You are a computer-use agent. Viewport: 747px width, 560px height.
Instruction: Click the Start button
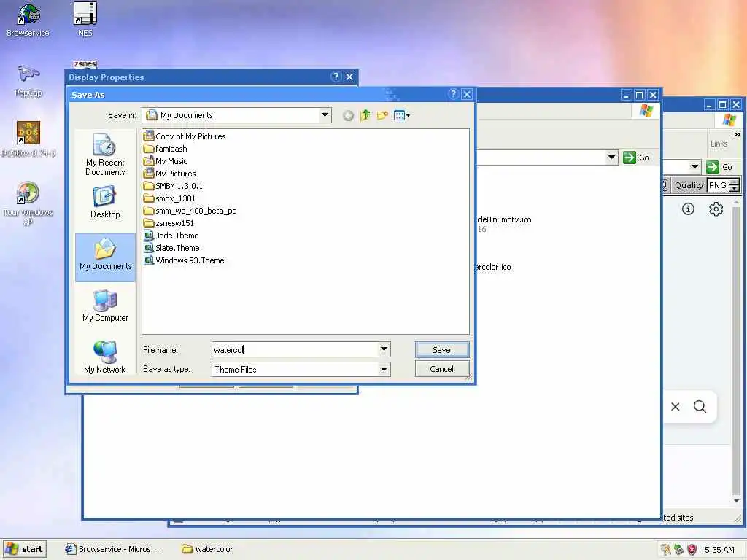(25, 549)
